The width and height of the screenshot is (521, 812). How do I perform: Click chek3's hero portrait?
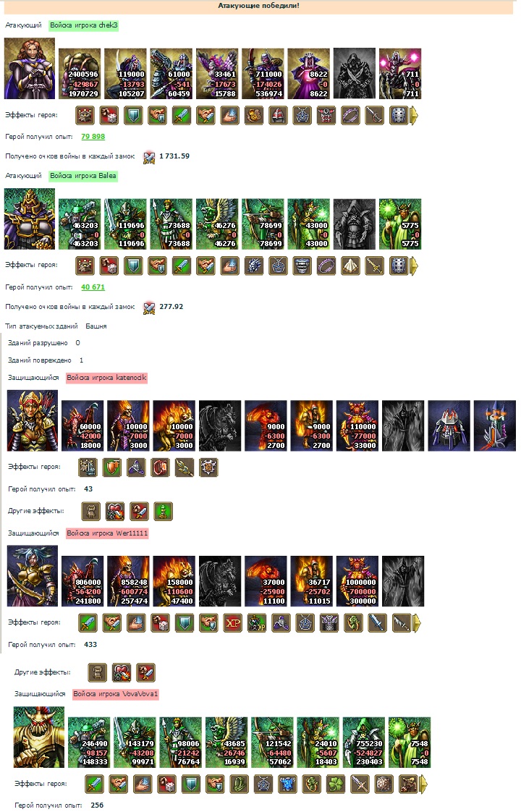pyautogui.click(x=30, y=68)
